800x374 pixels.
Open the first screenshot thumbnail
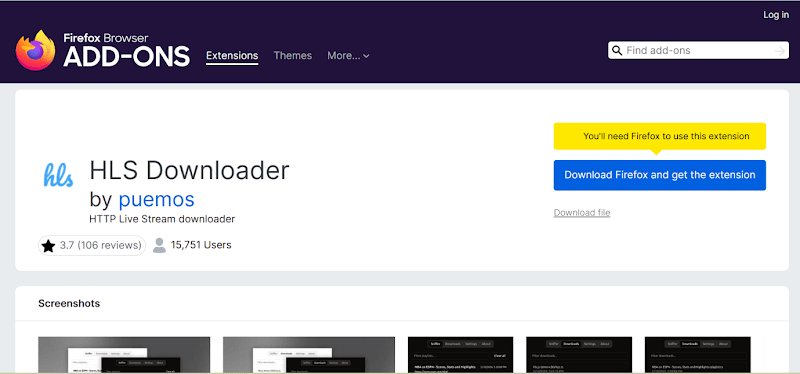click(124, 355)
